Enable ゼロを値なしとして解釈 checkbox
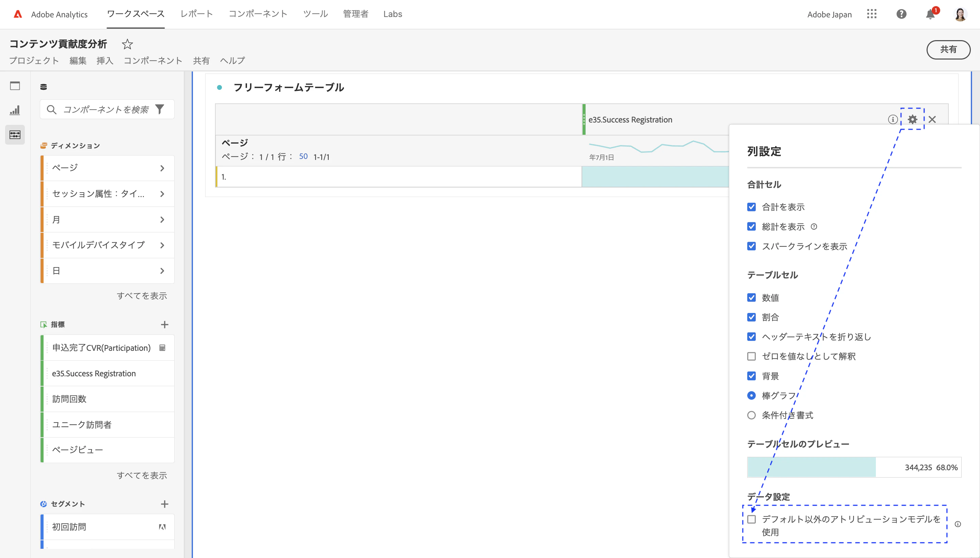 click(x=752, y=357)
